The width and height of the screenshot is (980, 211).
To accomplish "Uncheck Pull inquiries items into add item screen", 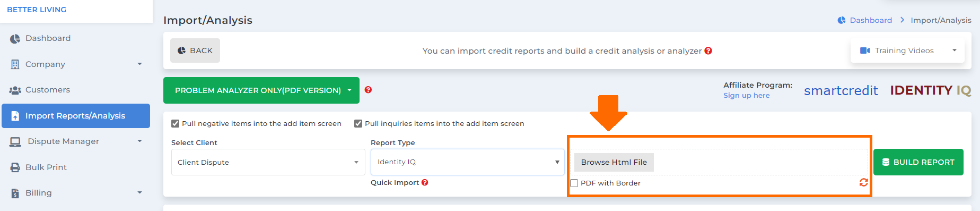I will click(358, 123).
